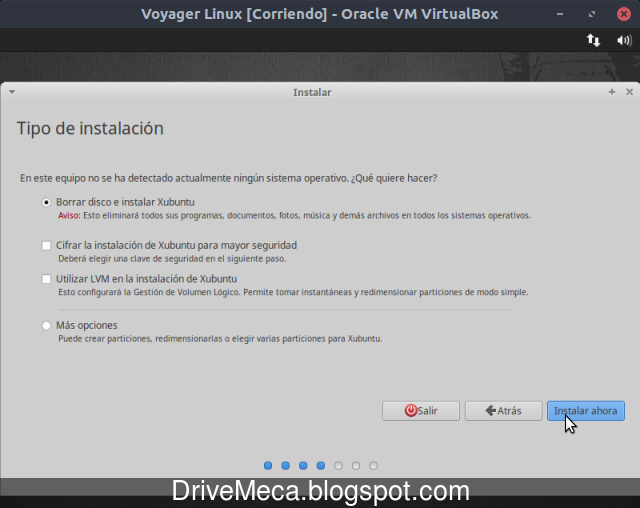The height and width of the screenshot is (508, 640).
Task: Enable Utilizar LVM en la instalación
Action: tap(46, 279)
